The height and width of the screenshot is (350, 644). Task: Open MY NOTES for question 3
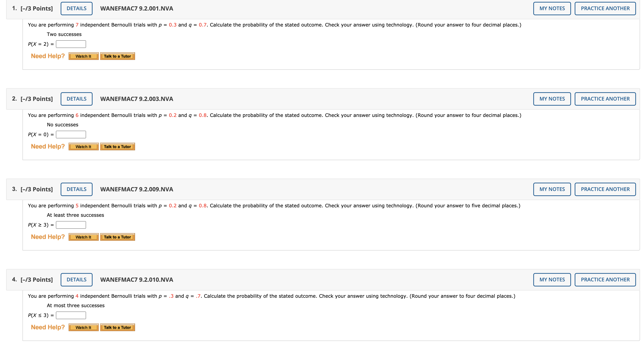point(552,189)
